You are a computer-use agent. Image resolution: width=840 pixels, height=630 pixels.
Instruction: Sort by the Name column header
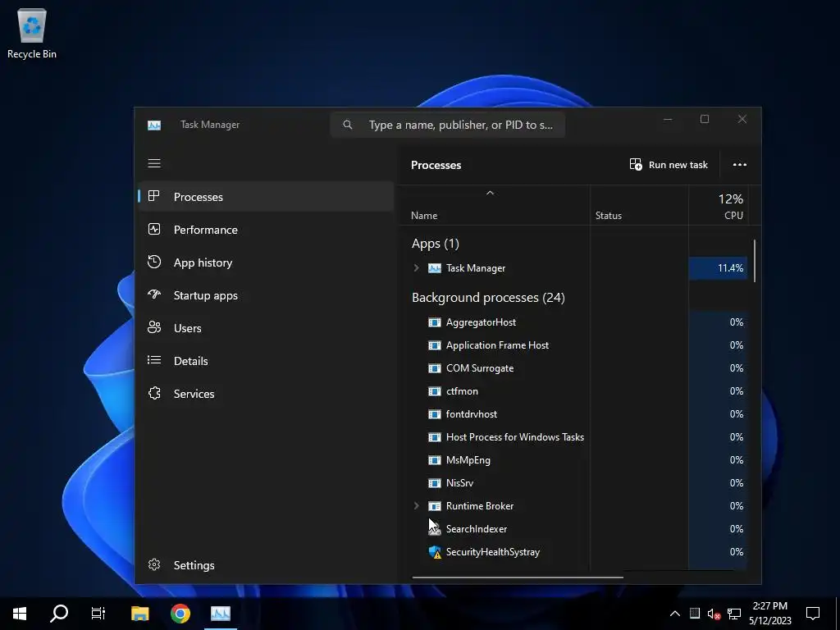coord(495,205)
